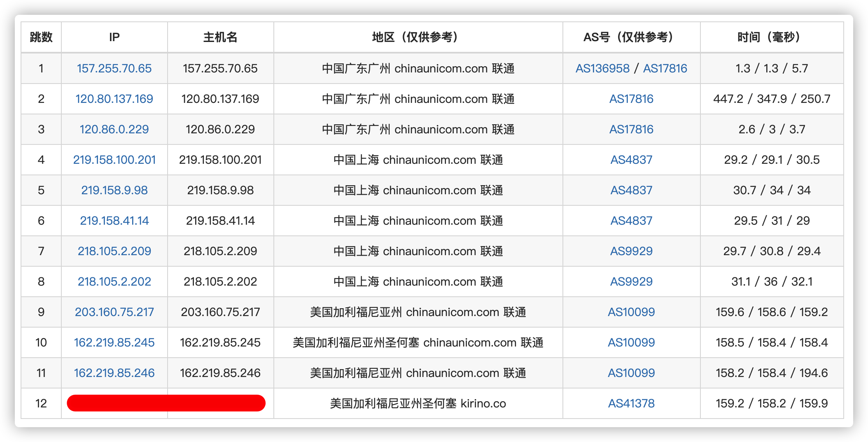Click the red redacted bar in hop 12

(166, 403)
